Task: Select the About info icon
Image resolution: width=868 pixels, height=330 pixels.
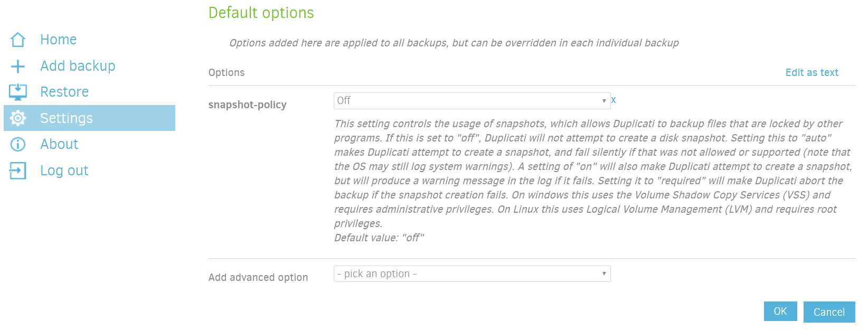Action: tap(18, 144)
